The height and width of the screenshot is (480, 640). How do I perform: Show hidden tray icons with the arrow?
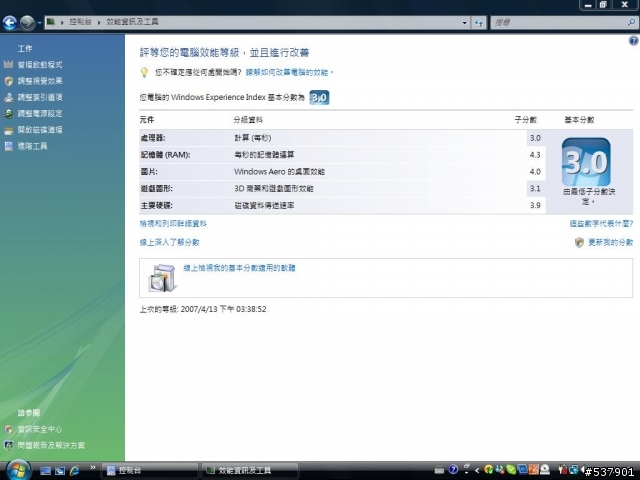click(477, 471)
